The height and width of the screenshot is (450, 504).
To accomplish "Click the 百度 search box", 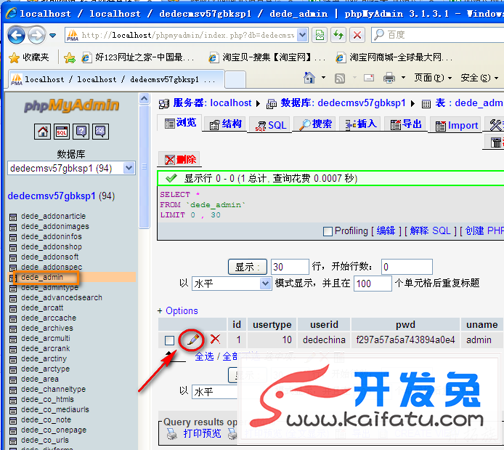I will (x=437, y=35).
